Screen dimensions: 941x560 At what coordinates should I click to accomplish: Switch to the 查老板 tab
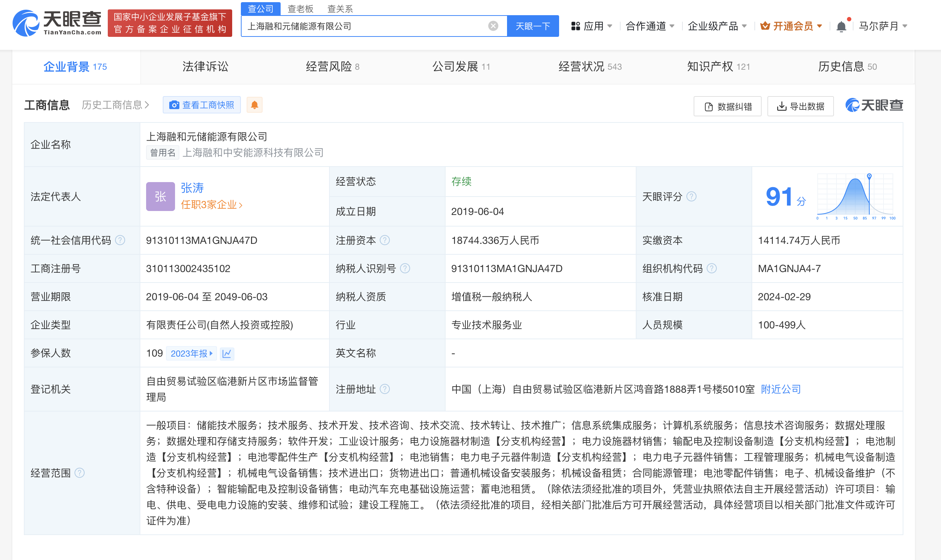pyautogui.click(x=301, y=8)
